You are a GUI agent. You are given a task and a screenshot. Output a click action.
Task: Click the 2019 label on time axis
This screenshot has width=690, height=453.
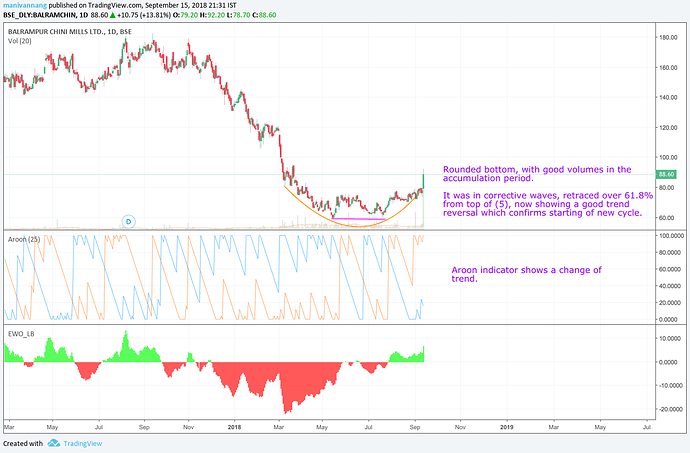pyautogui.click(x=507, y=426)
